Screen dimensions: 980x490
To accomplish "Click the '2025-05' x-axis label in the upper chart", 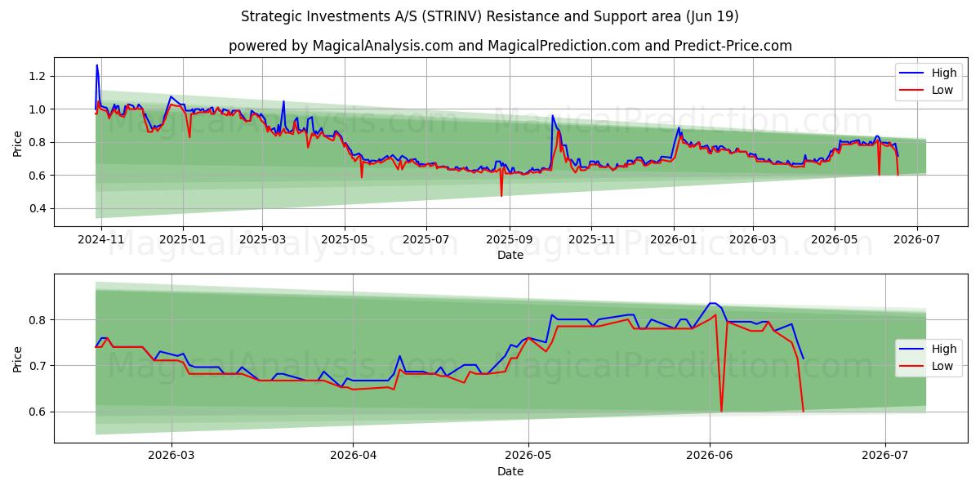I will (x=345, y=241).
